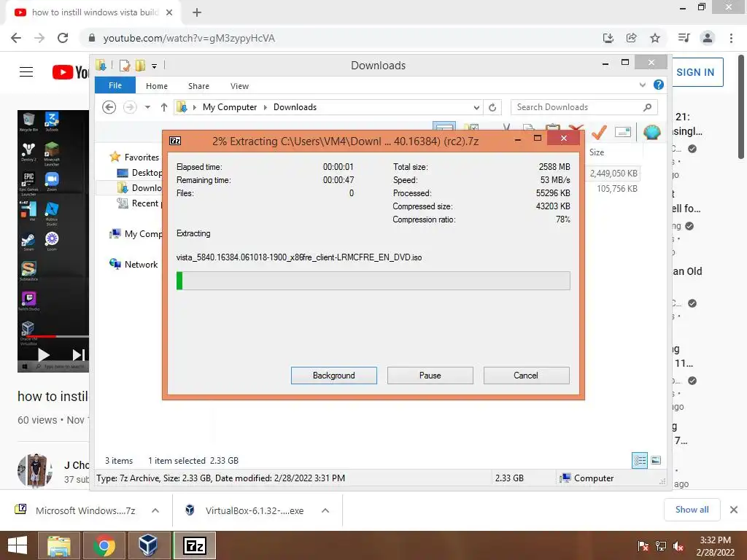
Task: Pause the 7-Zip extraction
Action: click(430, 376)
